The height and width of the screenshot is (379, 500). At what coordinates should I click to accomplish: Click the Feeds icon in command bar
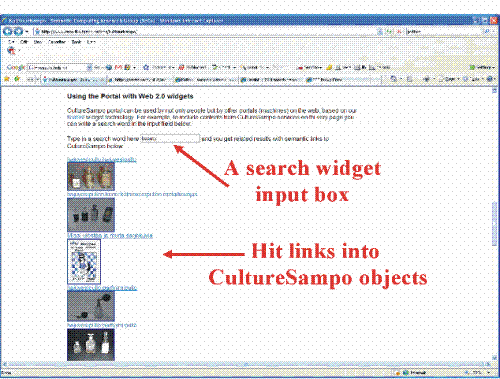(x=410, y=79)
